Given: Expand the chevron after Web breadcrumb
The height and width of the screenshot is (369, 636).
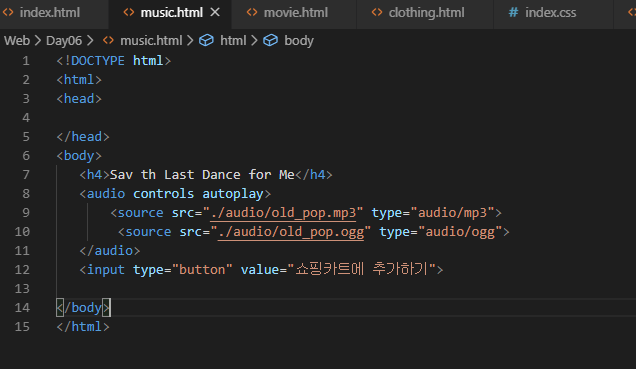Looking at the screenshot, I should (38, 41).
